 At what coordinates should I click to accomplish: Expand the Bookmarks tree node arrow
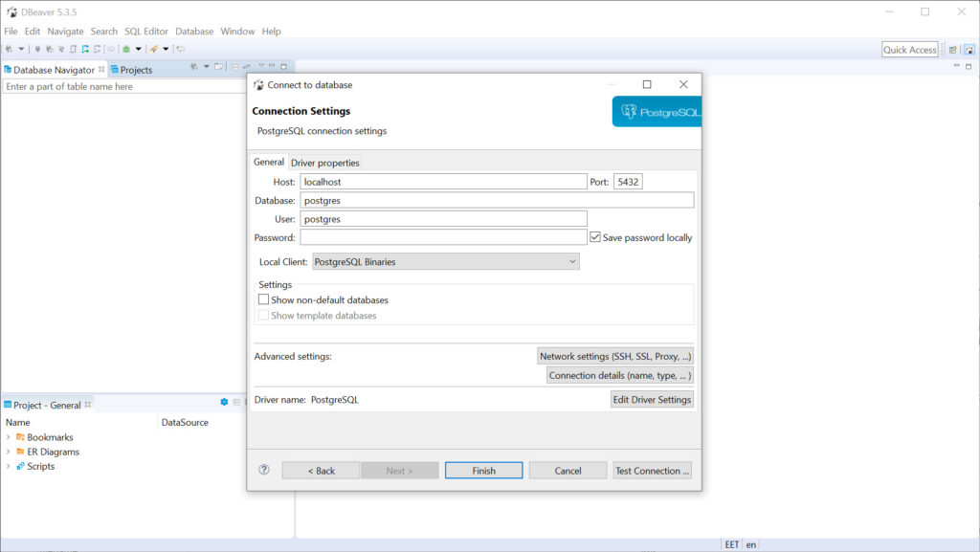pos(9,437)
